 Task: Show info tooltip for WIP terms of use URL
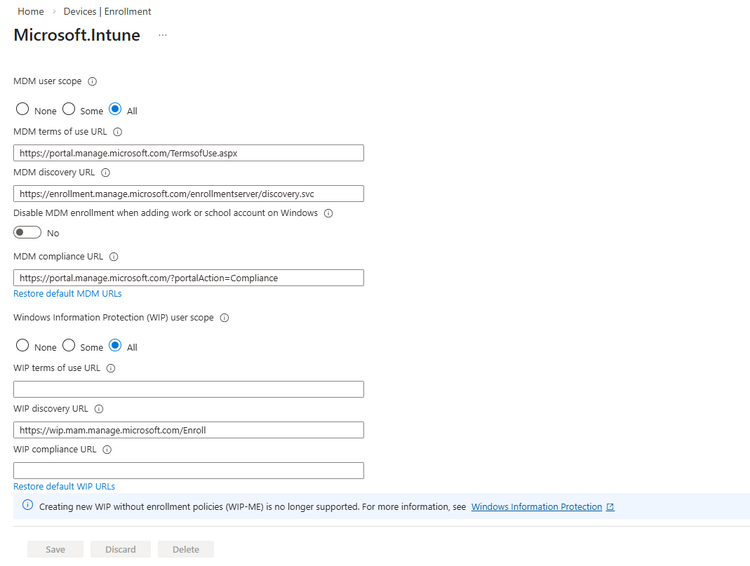point(111,368)
